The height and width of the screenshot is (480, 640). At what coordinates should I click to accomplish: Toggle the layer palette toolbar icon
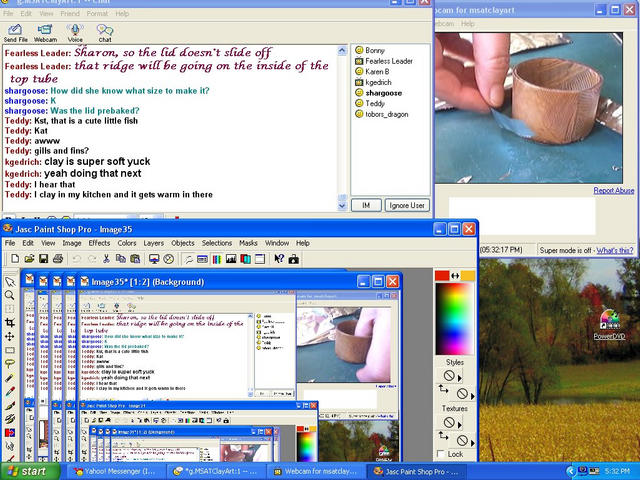[x=245, y=259]
